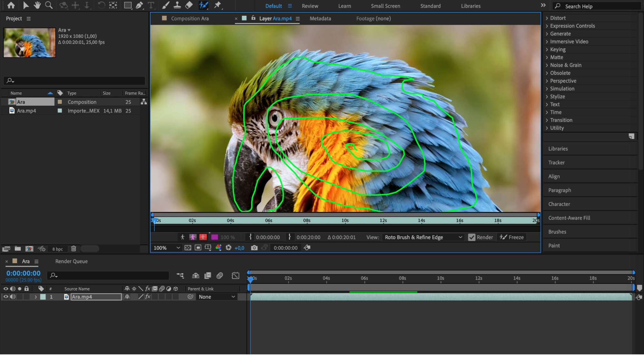Hide the Ara.mp4 layer video

coord(5,297)
